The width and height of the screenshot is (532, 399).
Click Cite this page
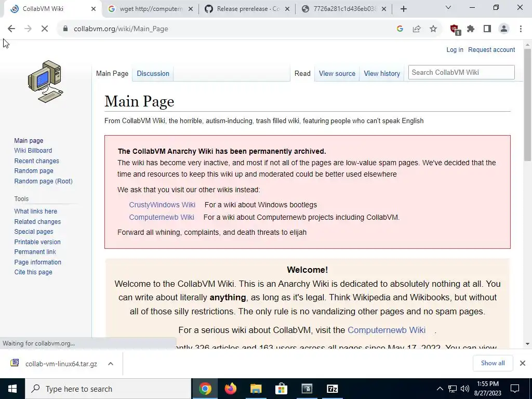coord(33,272)
